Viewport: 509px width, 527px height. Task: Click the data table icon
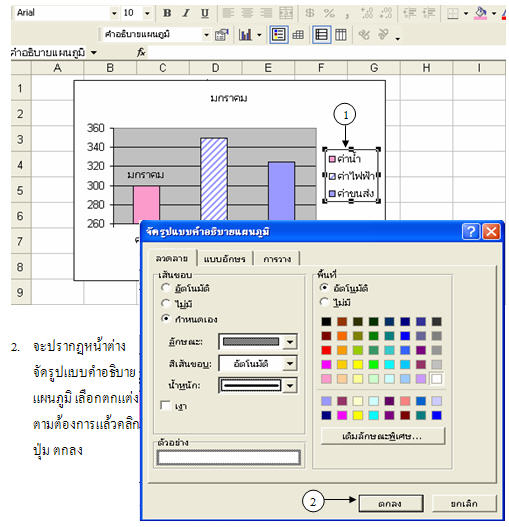click(x=298, y=35)
